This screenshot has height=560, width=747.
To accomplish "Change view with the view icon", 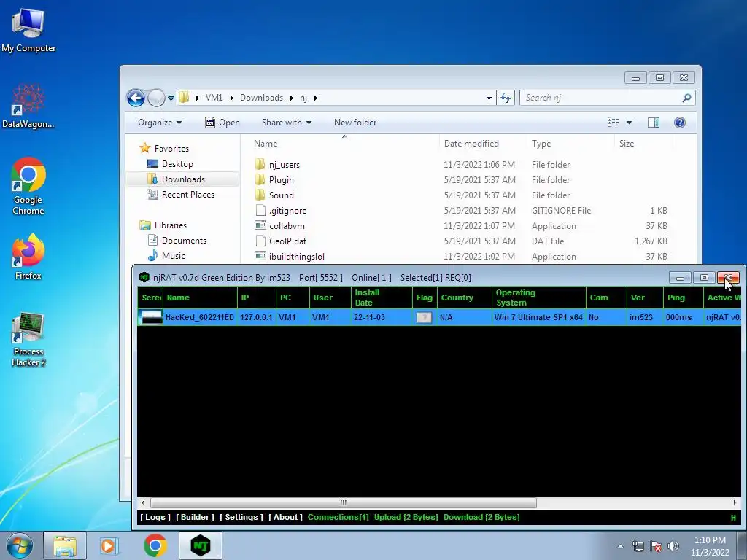I will click(x=613, y=122).
